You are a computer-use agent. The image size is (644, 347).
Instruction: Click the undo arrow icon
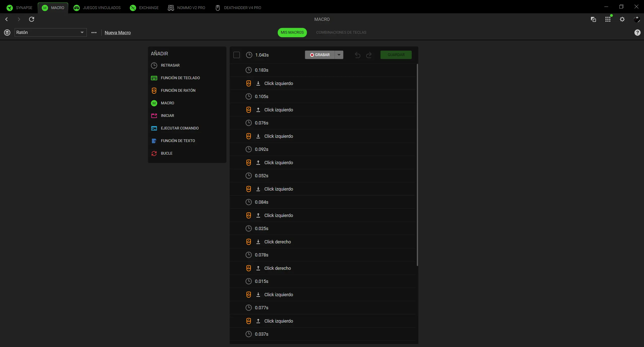tap(357, 55)
